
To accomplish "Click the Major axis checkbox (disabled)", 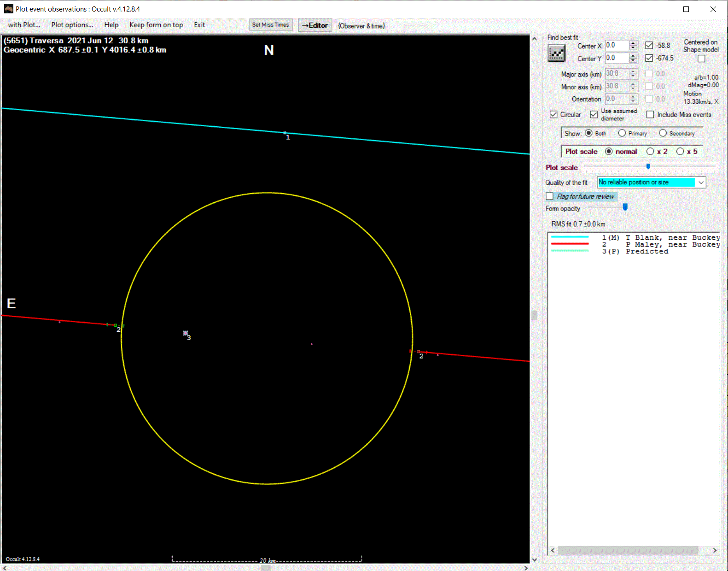I will point(649,73).
